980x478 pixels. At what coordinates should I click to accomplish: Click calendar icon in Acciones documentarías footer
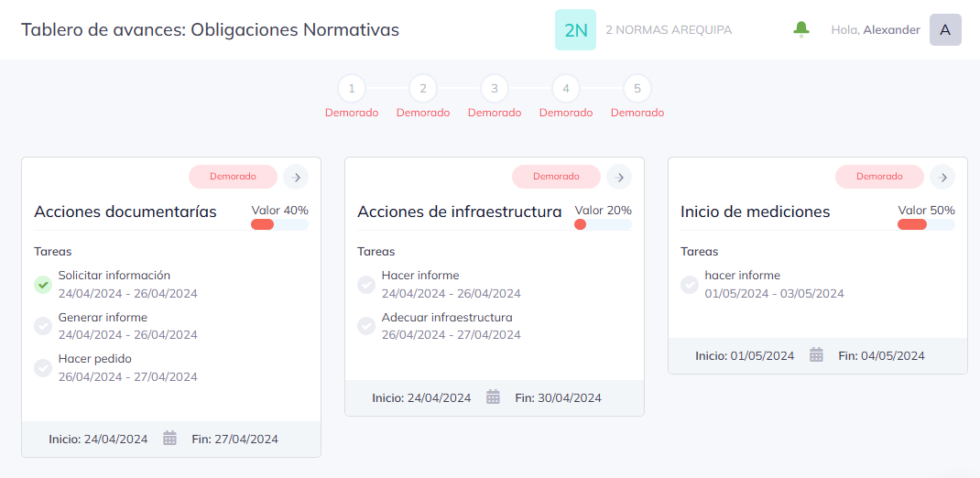(170, 439)
